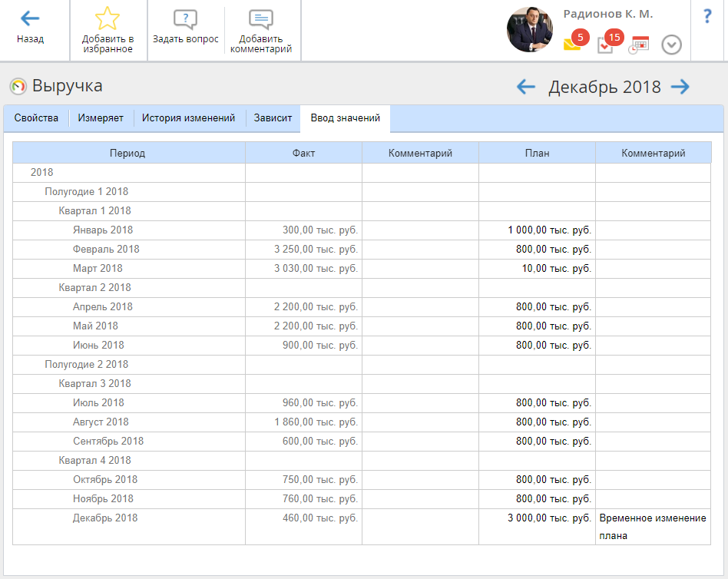This screenshot has width=728, height=579.
Task: Select the Зависит tab
Action: coord(273,118)
